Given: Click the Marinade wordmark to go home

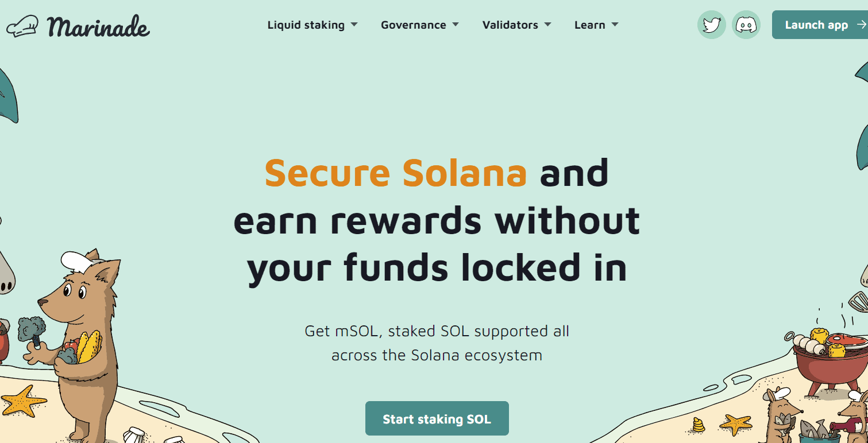Looking at the screenshot, I should [x=99, y=27].
